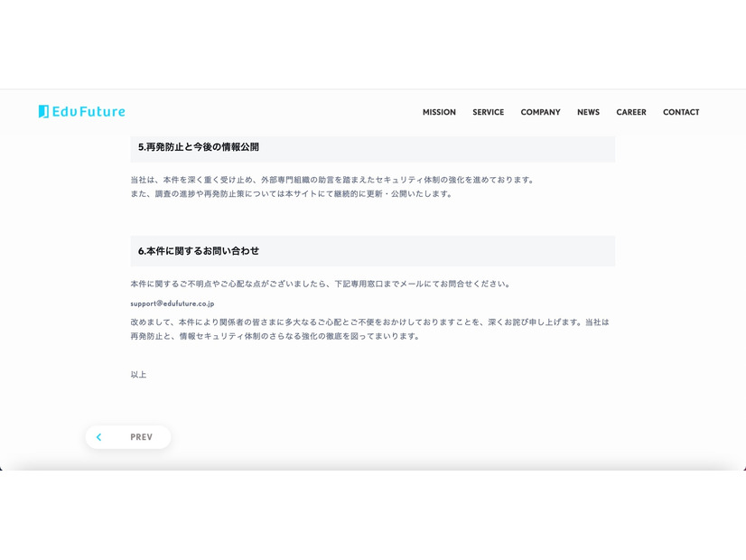Open the CONTACT page
Screen dimensions: 746x560
[x=681, y=112]
